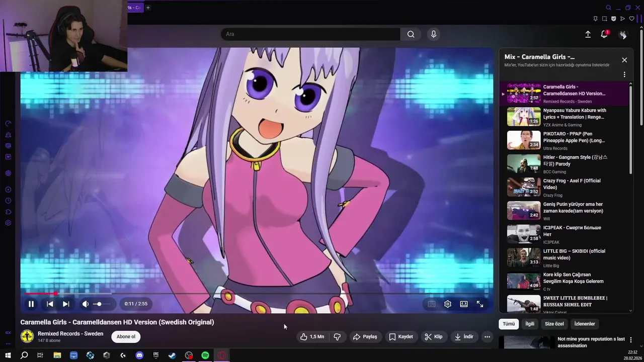
Task: Click the Klip clip button
Action: 433,337
